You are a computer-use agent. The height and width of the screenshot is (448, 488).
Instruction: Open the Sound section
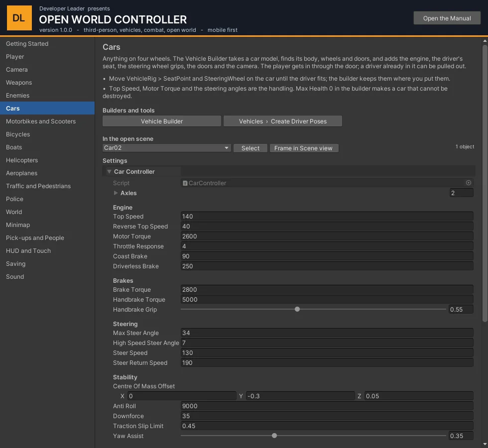coord(47,277)
